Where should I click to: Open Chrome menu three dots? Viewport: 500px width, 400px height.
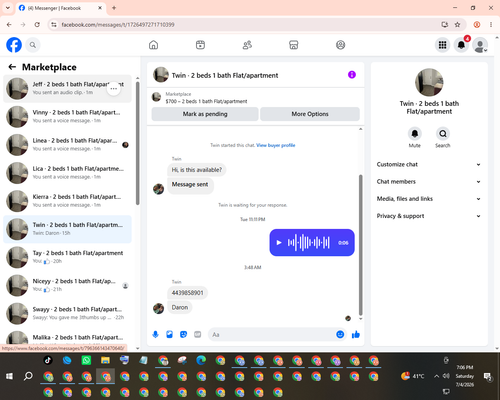coord(491,25)
